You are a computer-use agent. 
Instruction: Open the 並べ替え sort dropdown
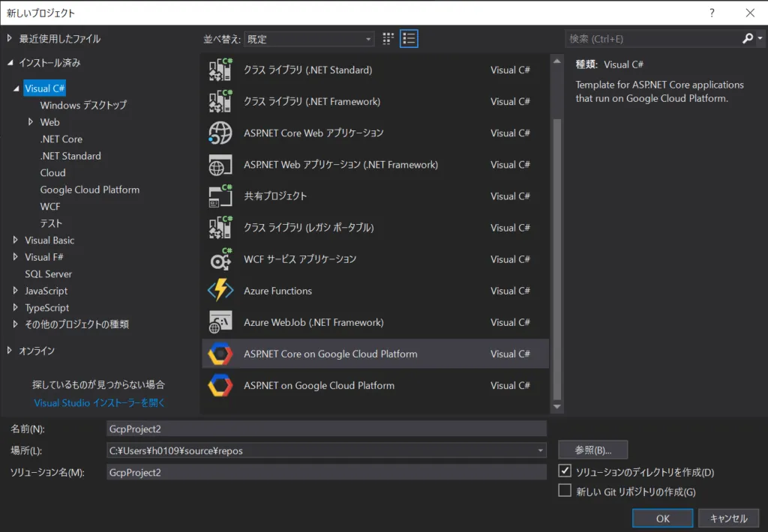coord(309,39)
